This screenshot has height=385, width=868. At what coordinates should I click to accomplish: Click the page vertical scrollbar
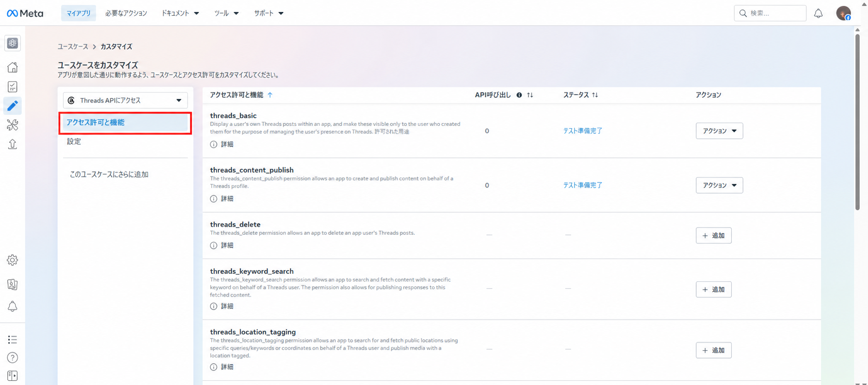click(x=857, y=122)
